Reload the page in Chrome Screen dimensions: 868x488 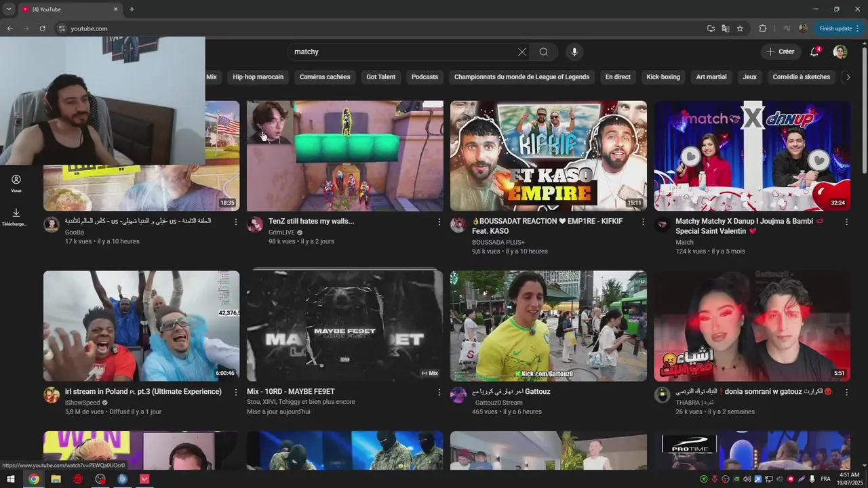pyautogui.click(x=42, y=28)
